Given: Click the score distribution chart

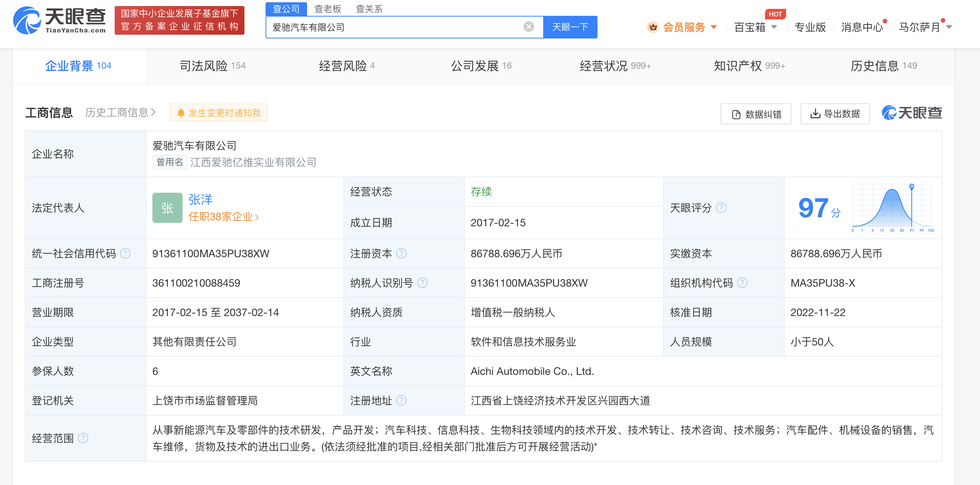Looking at the screenshot, I should coord(892,208).
